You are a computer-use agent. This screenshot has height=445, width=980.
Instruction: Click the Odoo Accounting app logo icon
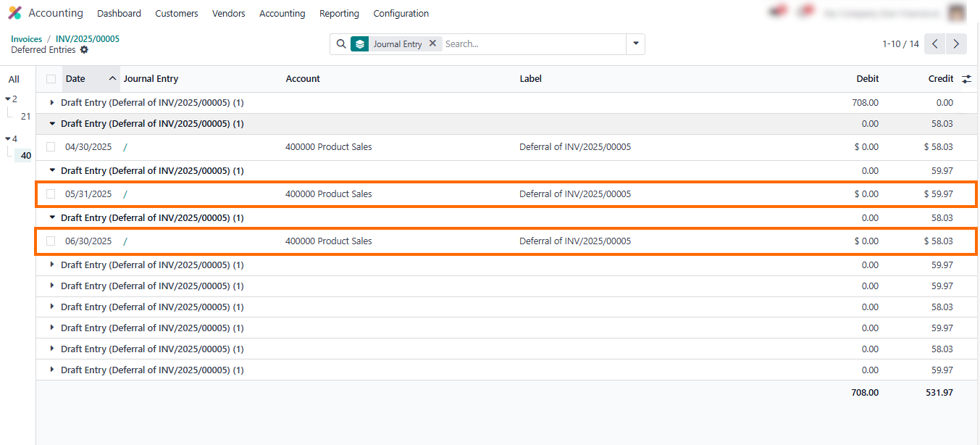point(14,13)
